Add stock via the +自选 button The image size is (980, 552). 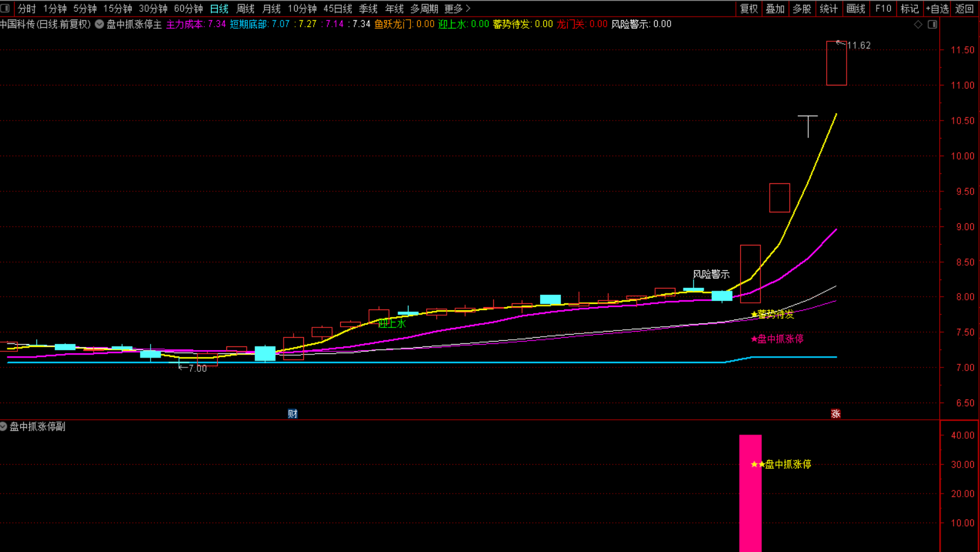pyautogui.click(x=937, y=9)
